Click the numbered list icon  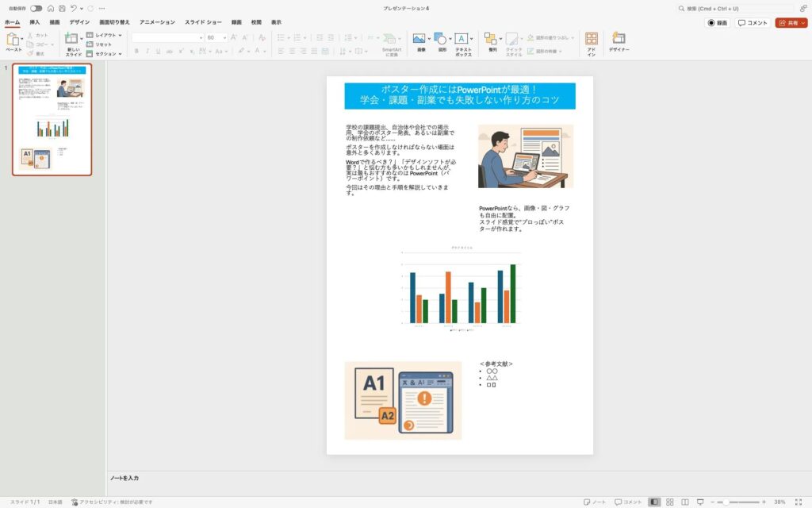[297, 37]
